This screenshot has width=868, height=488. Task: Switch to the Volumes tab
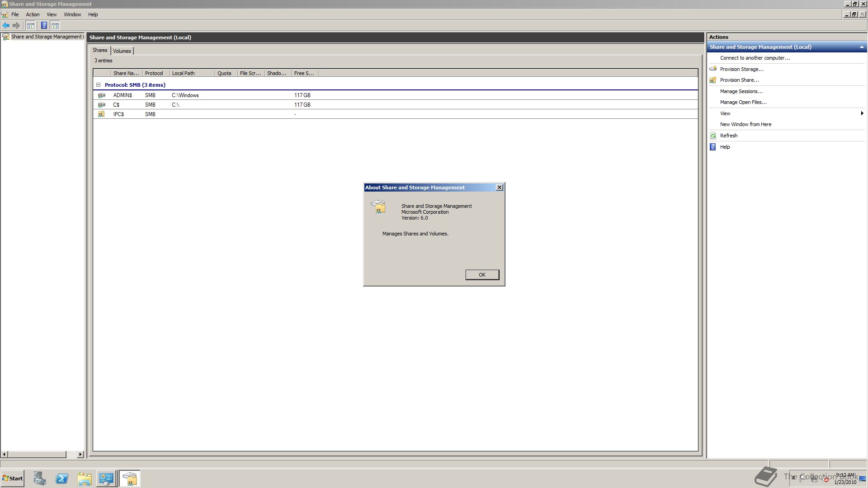122,51
